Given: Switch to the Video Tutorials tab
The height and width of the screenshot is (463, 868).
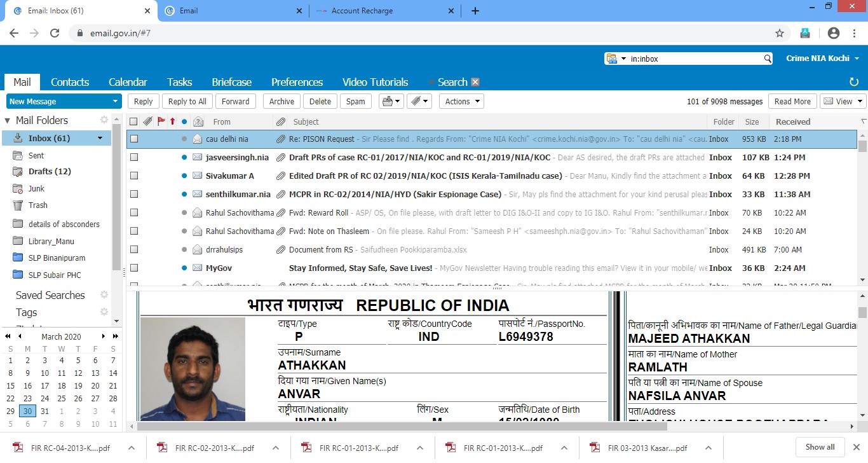Looking at the screenshot, I should click(376, 82).
